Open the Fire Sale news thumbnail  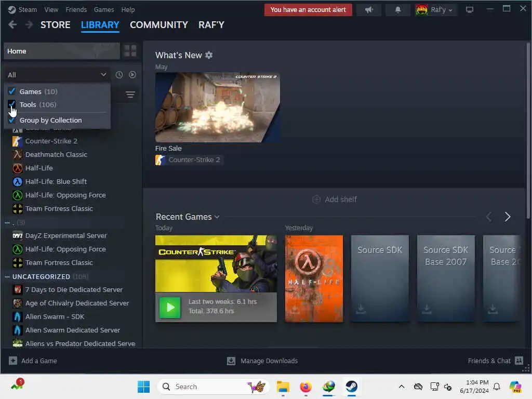coord(218,107)
